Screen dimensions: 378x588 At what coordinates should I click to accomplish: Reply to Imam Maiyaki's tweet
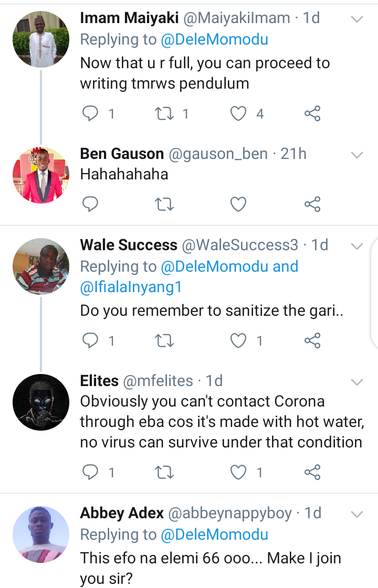tap(91, 113)
